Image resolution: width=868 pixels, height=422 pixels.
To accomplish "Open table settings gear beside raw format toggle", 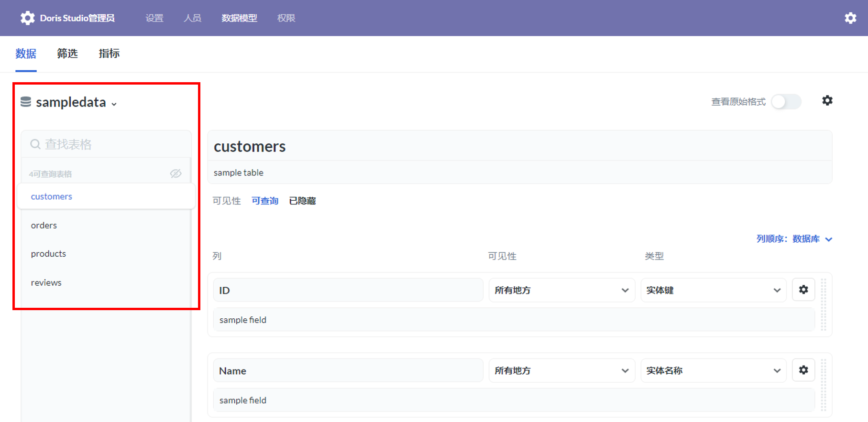I will (827, 100).
